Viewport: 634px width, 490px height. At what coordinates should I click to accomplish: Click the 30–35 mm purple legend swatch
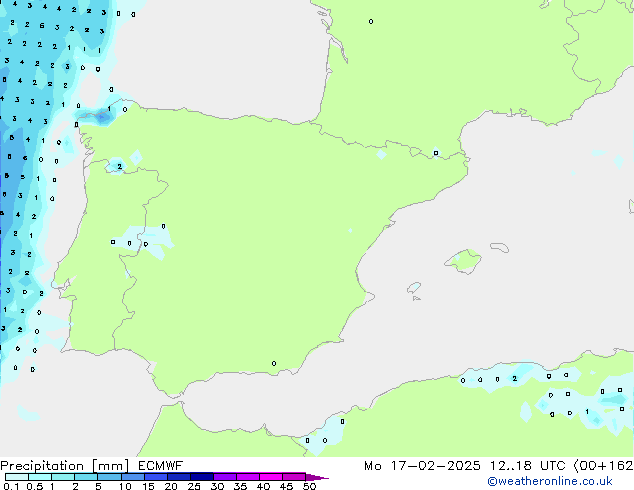pyautogui.click(x=225, y=477)
